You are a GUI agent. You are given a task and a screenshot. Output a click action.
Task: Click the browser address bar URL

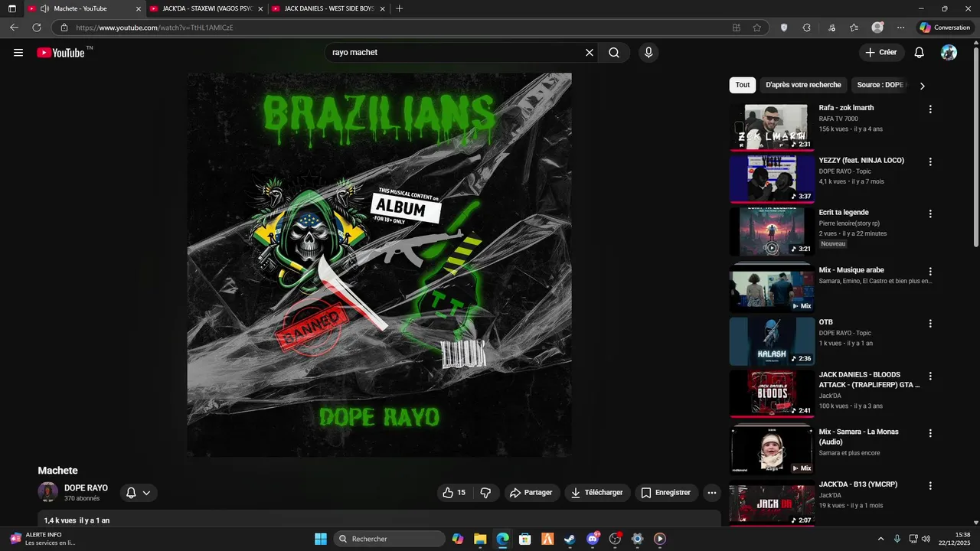point(154,28)
